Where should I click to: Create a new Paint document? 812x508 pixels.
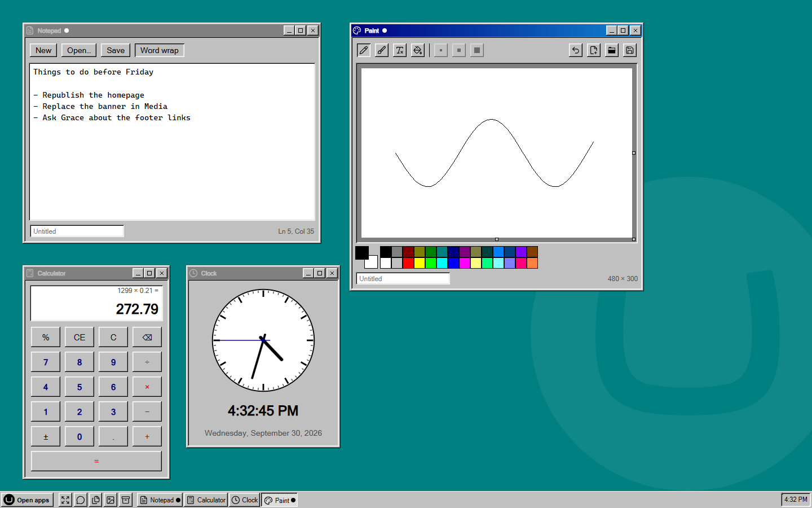(x=594, y=50)
